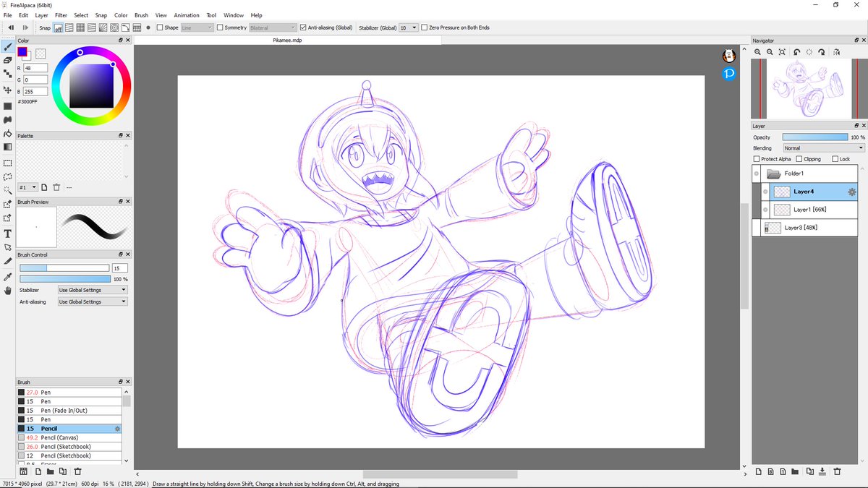
Task: Click the Redo arrow in the toolbar
Action: tap(25, 27)
